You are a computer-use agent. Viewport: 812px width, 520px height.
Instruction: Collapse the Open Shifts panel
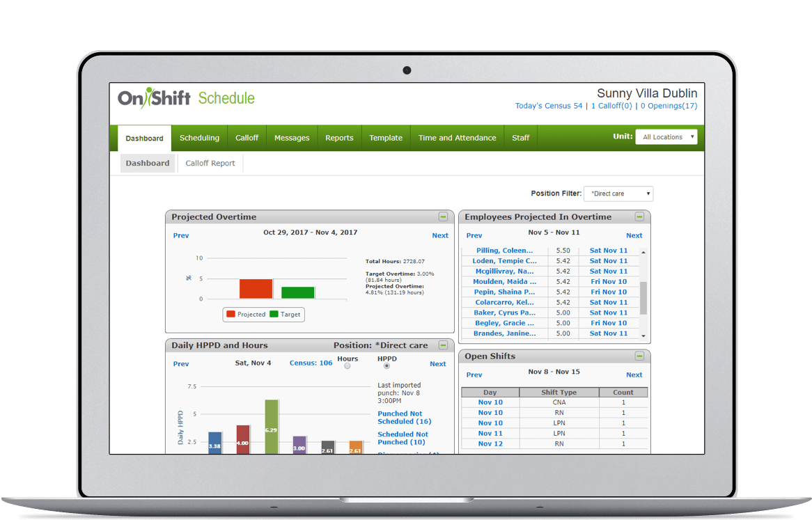639,356
